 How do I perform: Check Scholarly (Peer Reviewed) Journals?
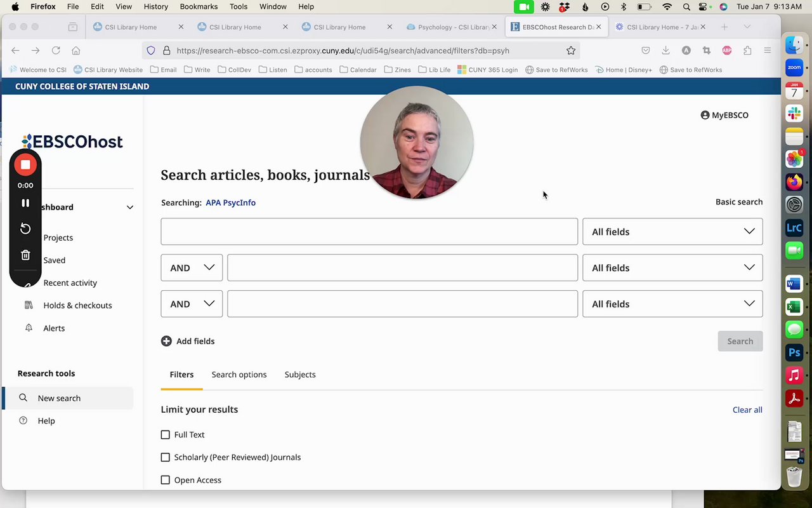click(x=166, y=457)
